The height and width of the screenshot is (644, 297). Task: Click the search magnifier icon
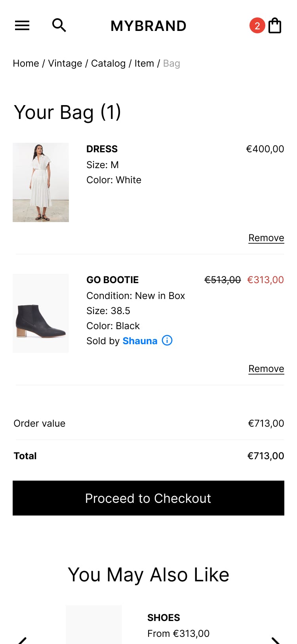59,25
